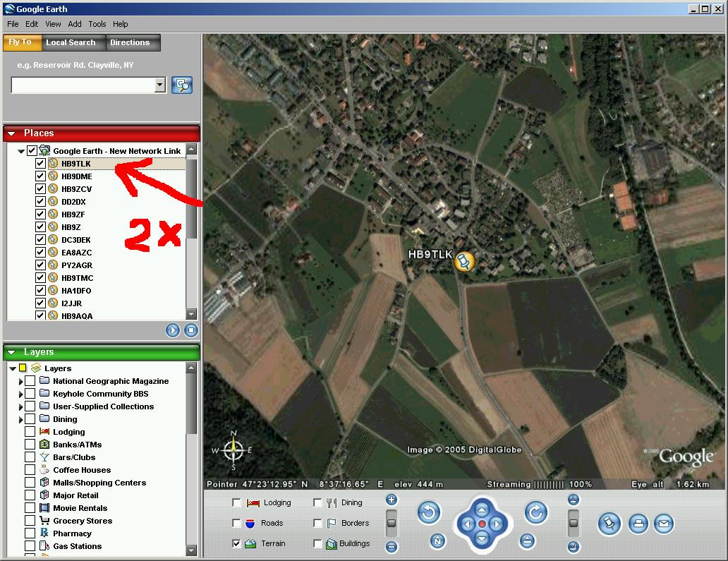The image size is (728, 561).
Task: Click the print button
Action: click(638, 524)
